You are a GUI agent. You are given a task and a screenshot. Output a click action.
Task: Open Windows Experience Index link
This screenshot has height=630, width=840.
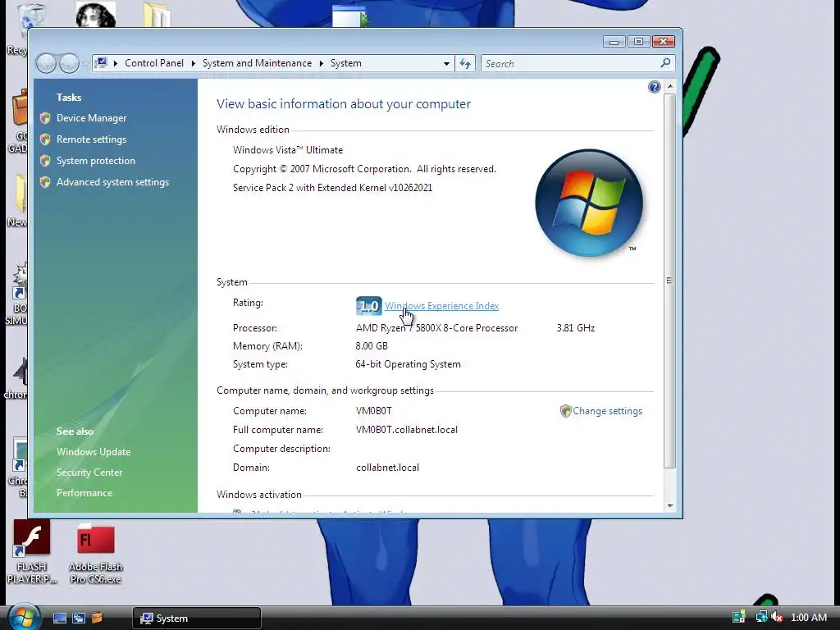[x=441, y=306]
